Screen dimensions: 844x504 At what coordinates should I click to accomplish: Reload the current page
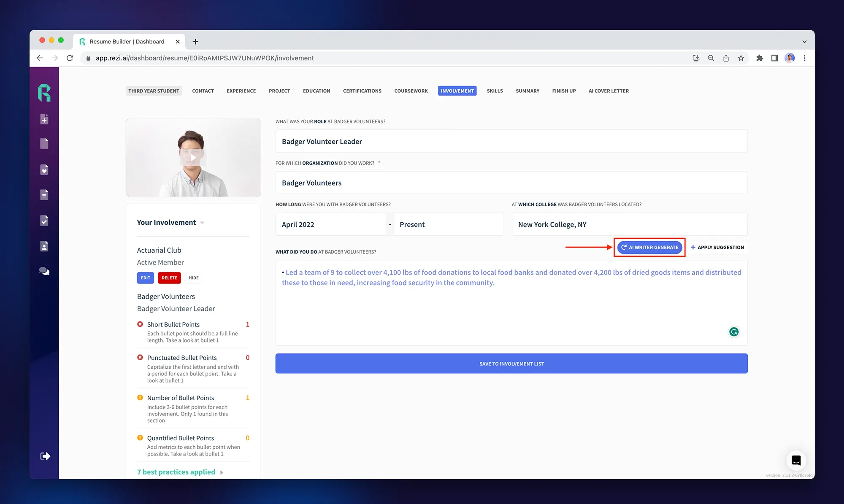click(x=70, y=58)
